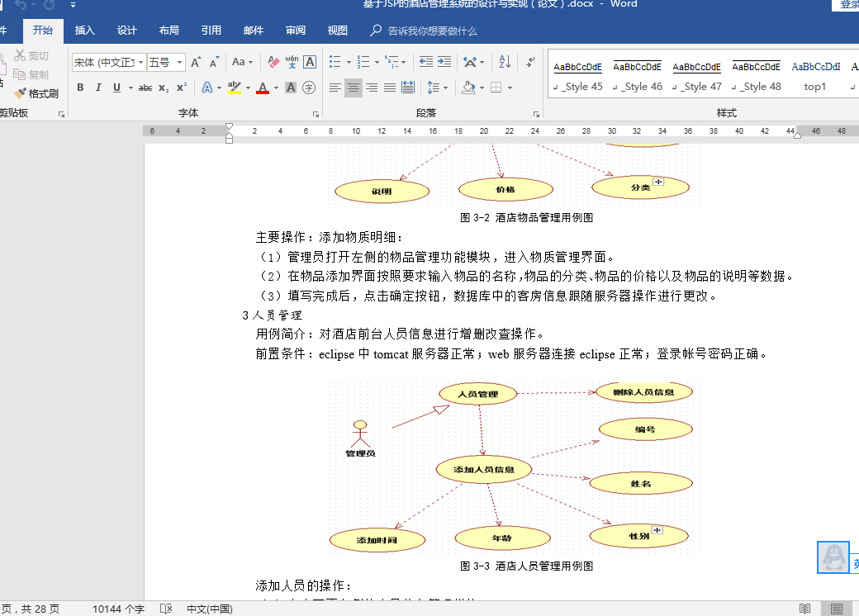The height and width of the screenshot is (616, 859).
Task: Click the word count 10144 个字
Action: click(118, 609)
